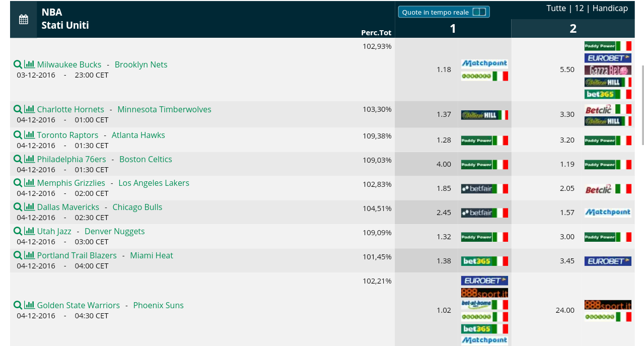Click bet-at-home logo in Golden State Warriors row
Viewport: 644px width, 346px height.
tap(484, 305)
